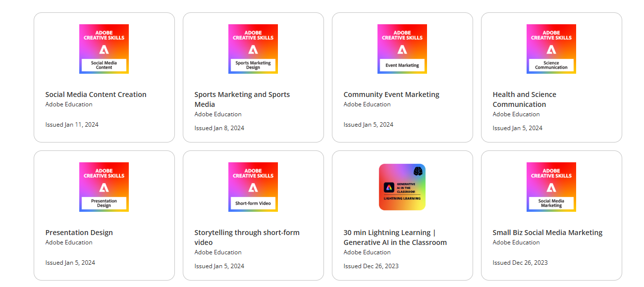Select the Event Marketing badge icon
The width and height of the screenshot is (644, 287).
[402, 49]
